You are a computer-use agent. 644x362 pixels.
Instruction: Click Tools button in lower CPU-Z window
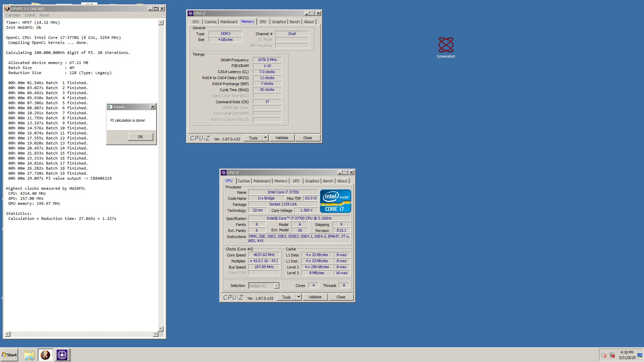click(286, 297)
